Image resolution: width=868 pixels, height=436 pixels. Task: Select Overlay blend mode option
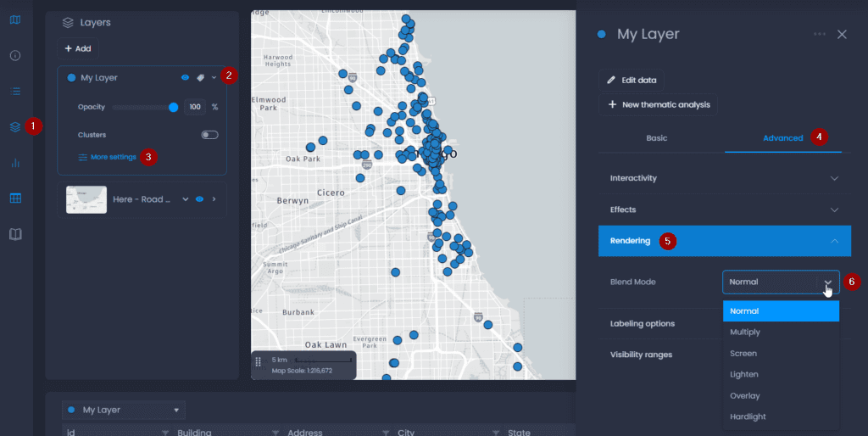pyautogui.click(x=781, y=396)
